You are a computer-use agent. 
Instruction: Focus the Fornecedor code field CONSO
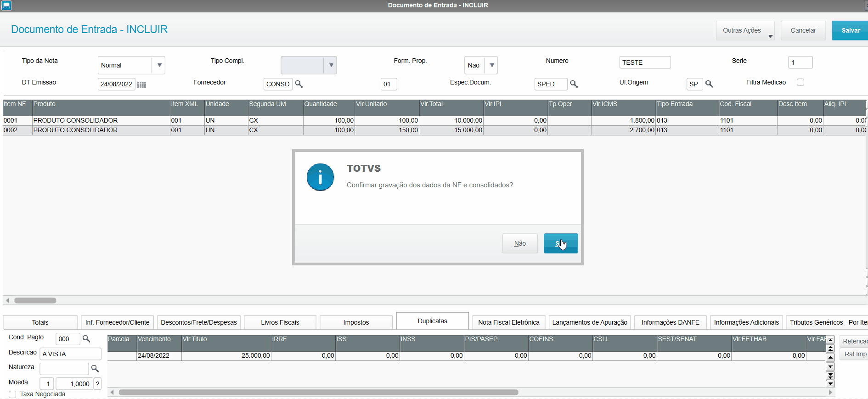278,84
